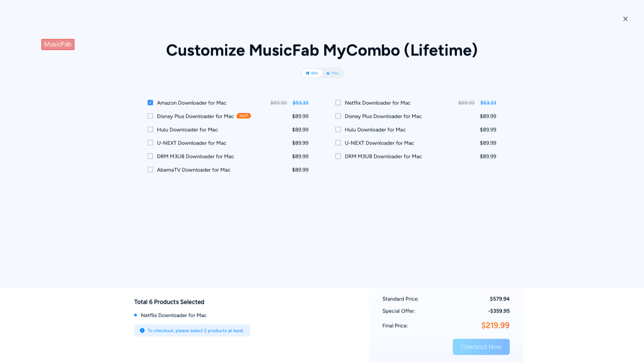This screenshot has width=644, height=362.
Task: Switch to the Mac platform tab
Action: coord(333,73)
